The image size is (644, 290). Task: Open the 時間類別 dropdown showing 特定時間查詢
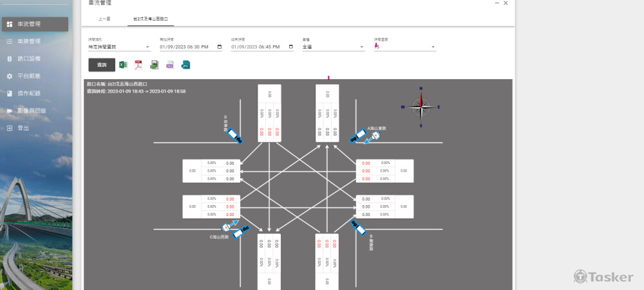pos(118,47)
